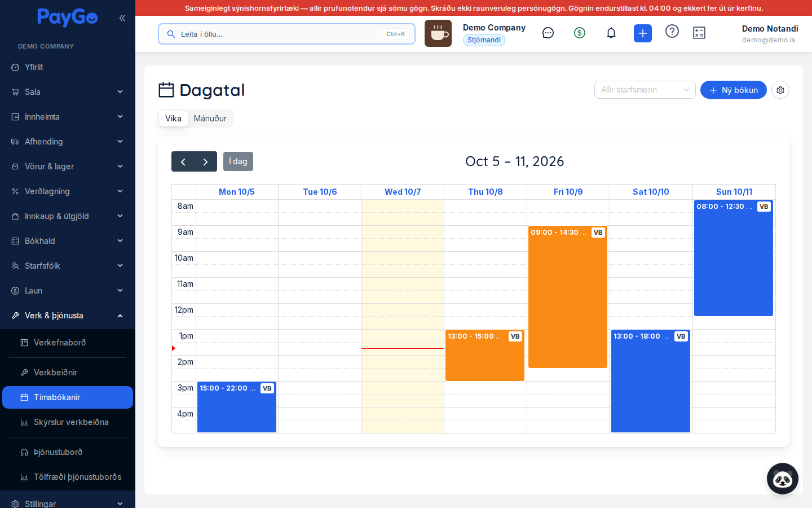Click the blue plus quick-add icon
Image resolution: width=812 pixels, height=508 pixels.
(x=643, y=33)
